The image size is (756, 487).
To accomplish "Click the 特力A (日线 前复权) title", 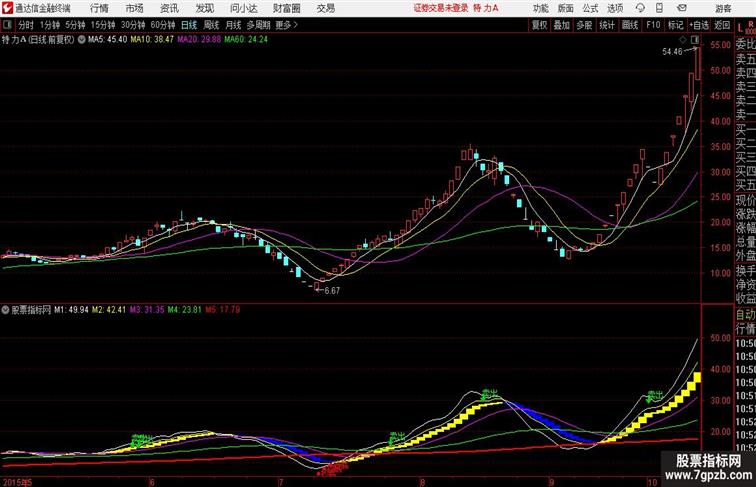I will point(38,40).
